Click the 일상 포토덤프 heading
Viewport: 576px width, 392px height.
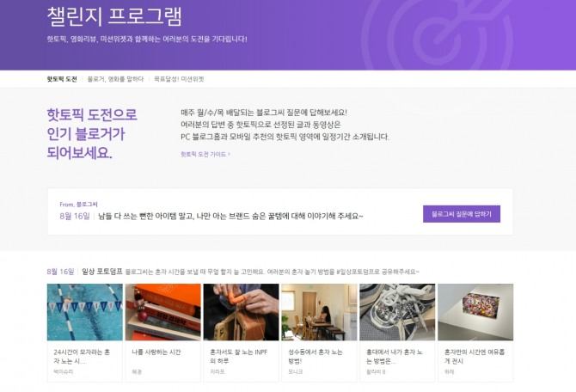101,272
